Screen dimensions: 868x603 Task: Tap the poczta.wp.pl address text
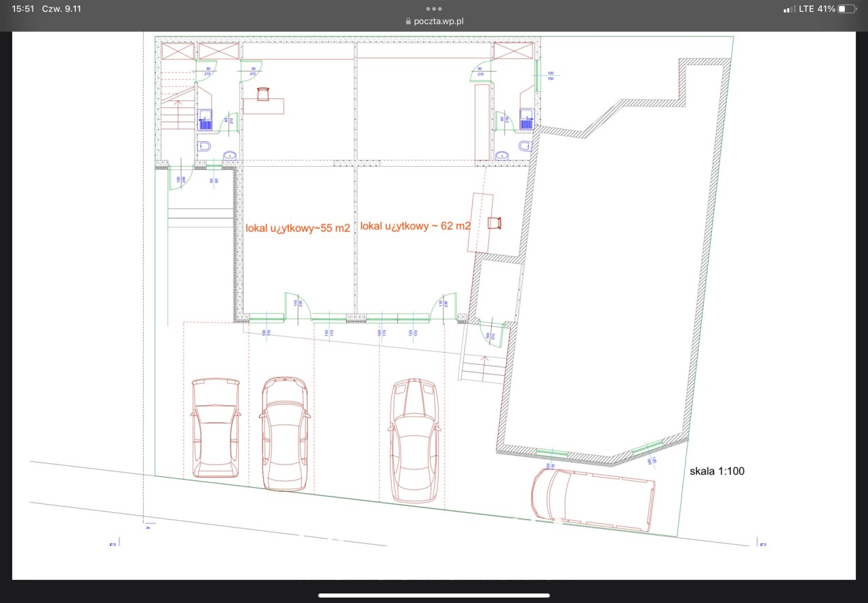[438, 21]
